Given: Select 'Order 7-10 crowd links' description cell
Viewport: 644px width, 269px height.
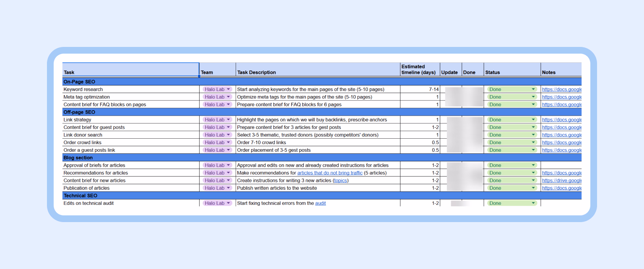Looking at the screenshot, I should pyautogui.click(x=318, y=142).
